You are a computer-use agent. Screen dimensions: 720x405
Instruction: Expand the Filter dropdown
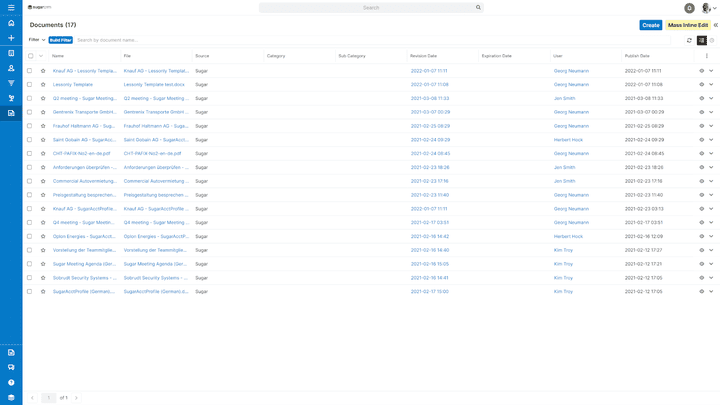36,40
